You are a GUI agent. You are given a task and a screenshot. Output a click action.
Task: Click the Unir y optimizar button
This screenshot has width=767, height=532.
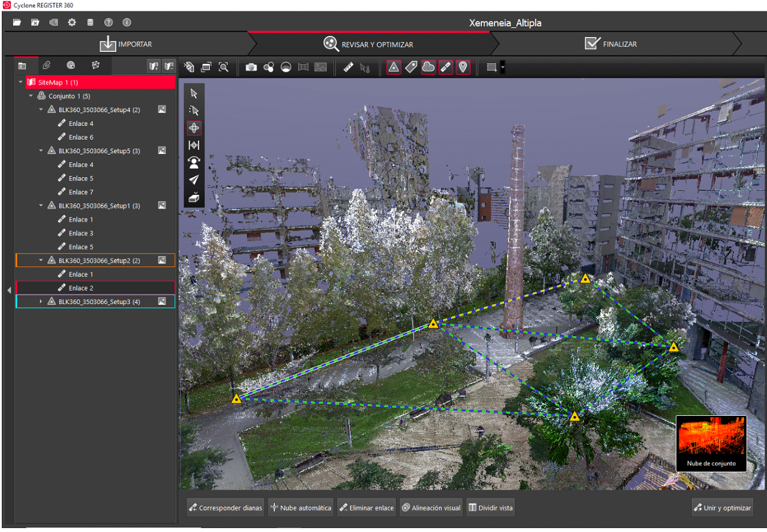(722, 508)
